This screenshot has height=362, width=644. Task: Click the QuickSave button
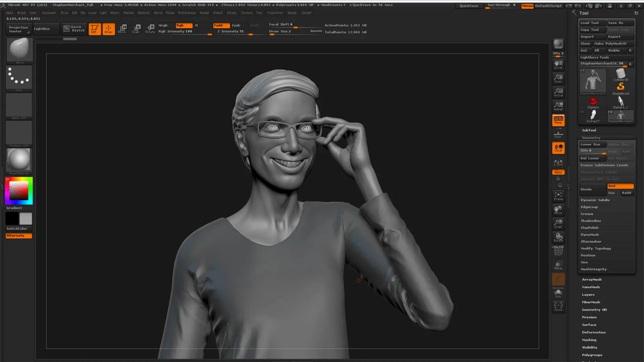[x=469, y=6]
